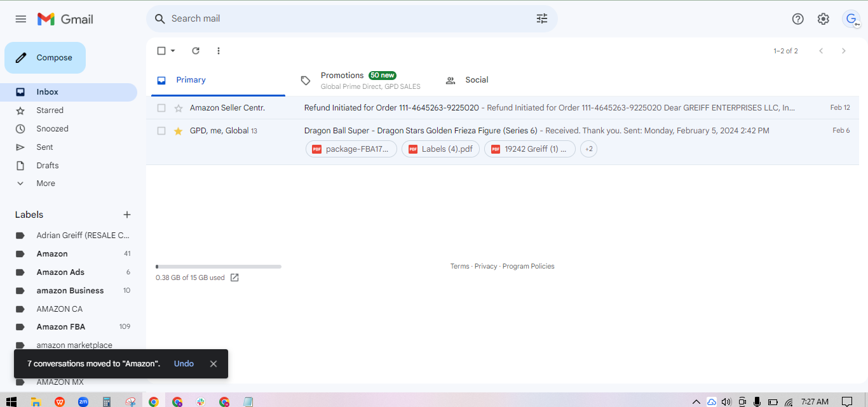This screenshot has width=868, height=407.
Task: Open Windows Start menu
Action: pos(11,401)
